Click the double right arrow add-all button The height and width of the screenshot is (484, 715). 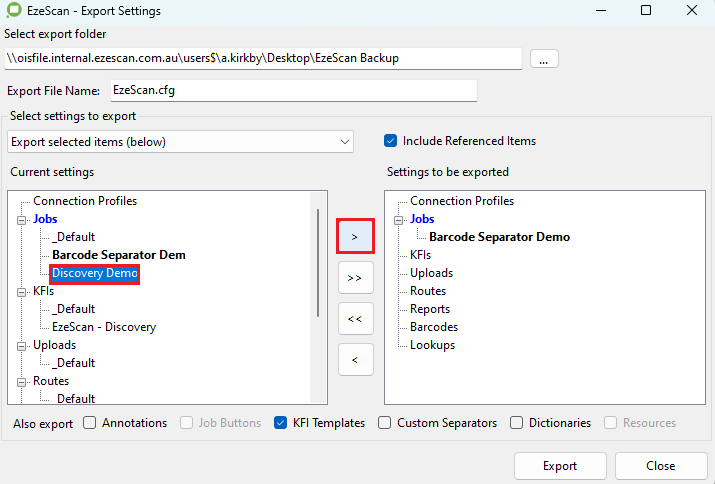(x=355, y=277)
